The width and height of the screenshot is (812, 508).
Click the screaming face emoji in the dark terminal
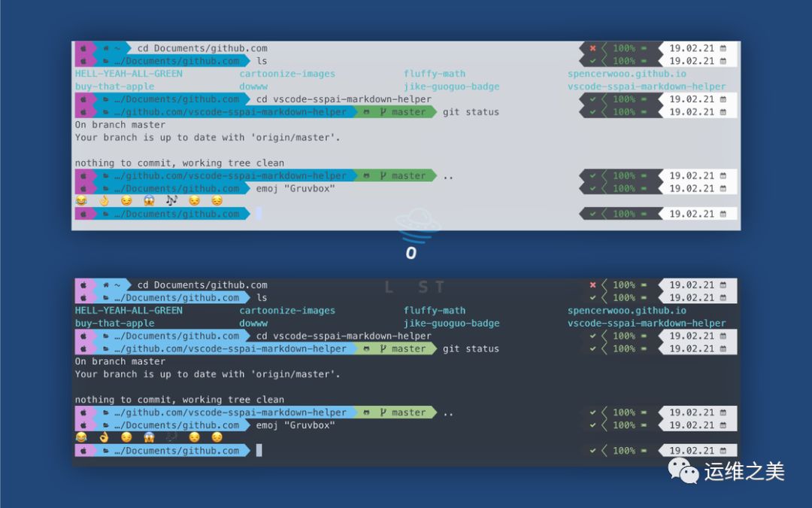pos(149,437)
